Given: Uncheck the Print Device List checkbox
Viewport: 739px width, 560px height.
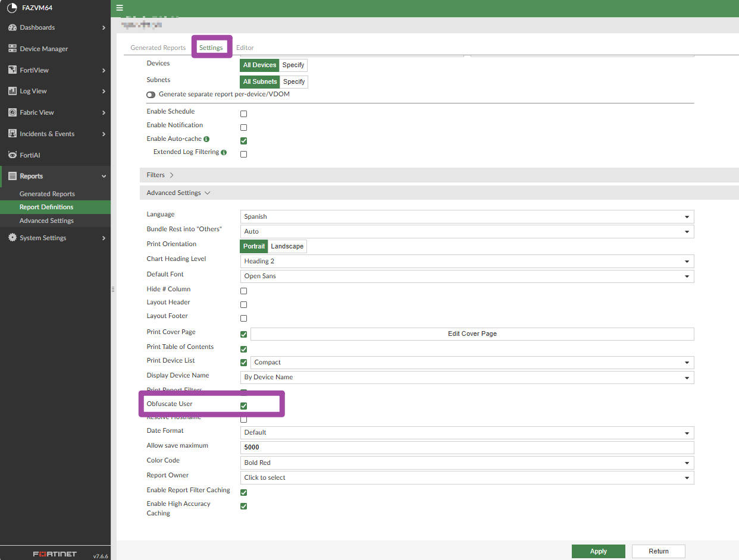Looking at the screenshot, I should (x=243, y=363).
